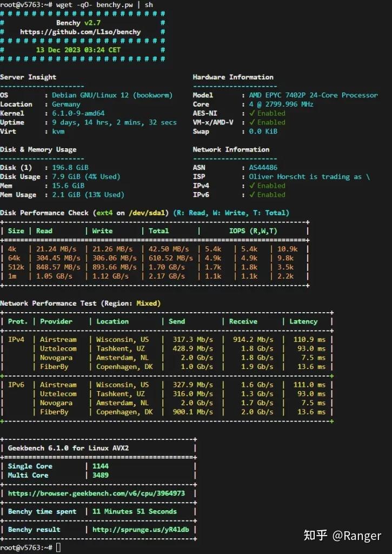Click the green checkmark beside AES-NI

click(251, 113)
